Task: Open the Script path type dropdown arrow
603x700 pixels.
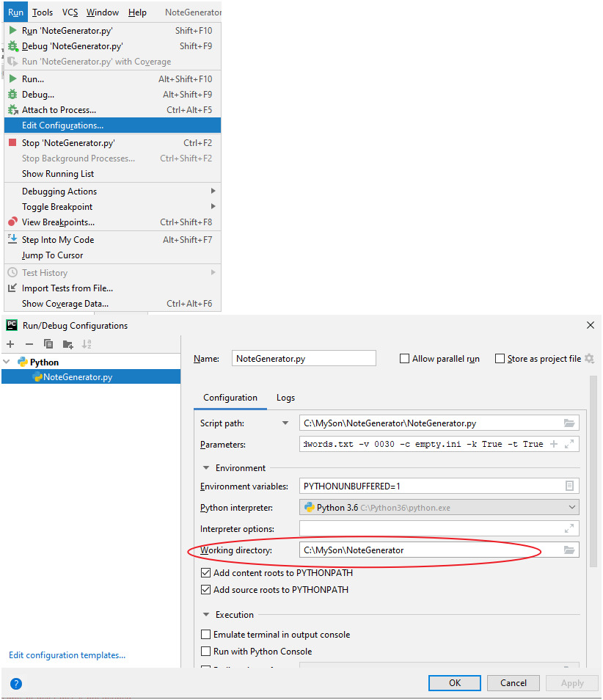Action: pos(285,423)
